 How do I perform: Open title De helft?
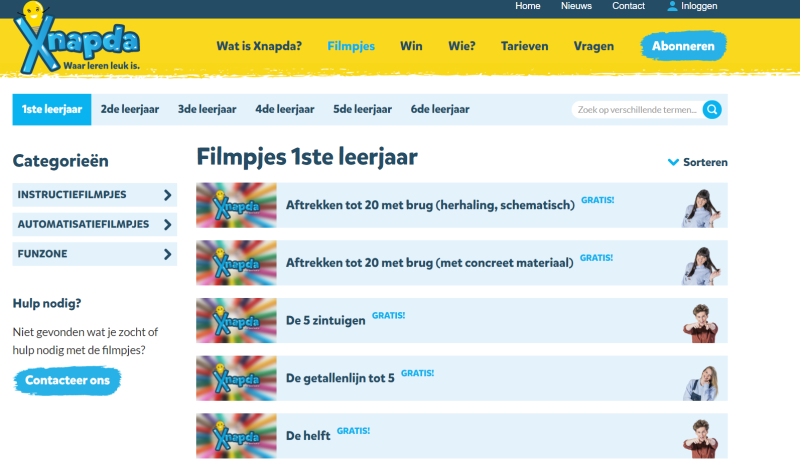pos(308,436)
